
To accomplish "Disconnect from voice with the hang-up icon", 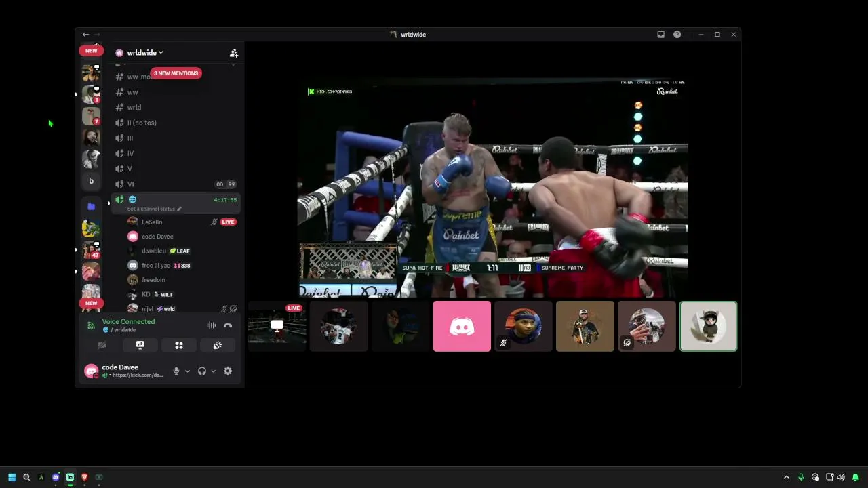I will (x=228, y=326).
